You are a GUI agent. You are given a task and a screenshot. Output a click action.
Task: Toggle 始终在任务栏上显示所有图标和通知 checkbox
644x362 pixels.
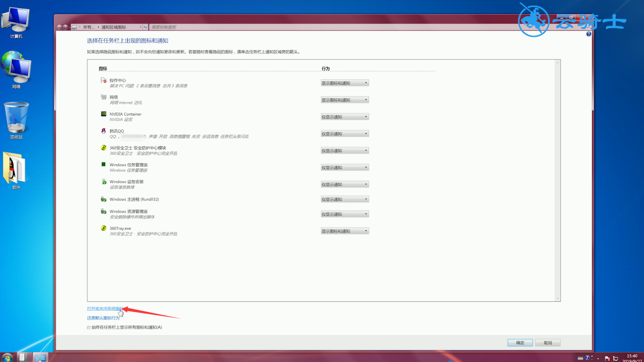coord(89,327)
